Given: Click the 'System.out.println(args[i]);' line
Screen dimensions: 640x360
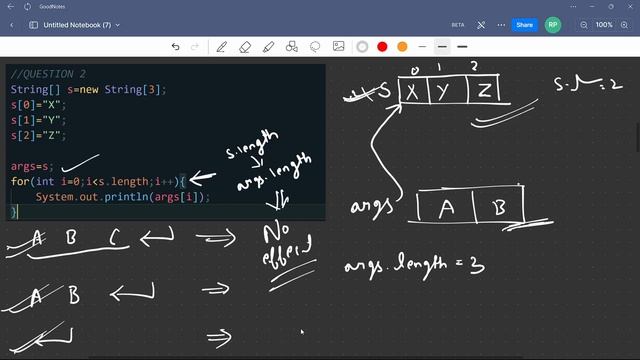Looking at the screenshot, I should point(122,197).
